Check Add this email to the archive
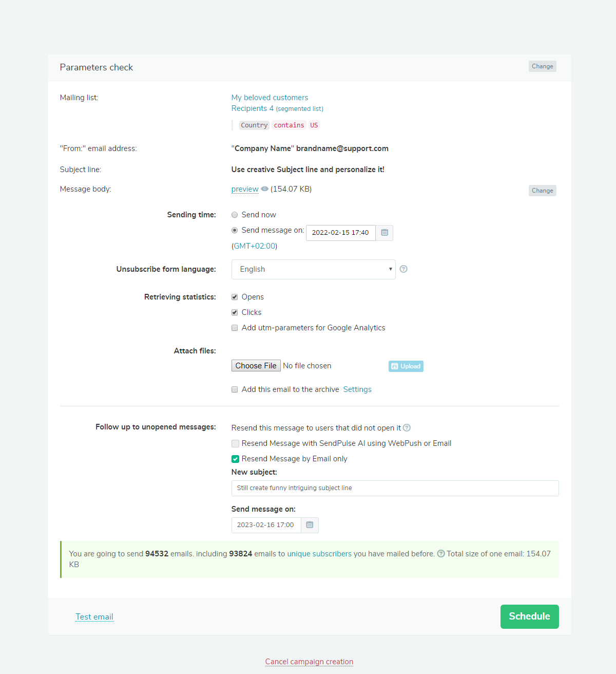Screen dimensions: 616x674 pos(235,389)
